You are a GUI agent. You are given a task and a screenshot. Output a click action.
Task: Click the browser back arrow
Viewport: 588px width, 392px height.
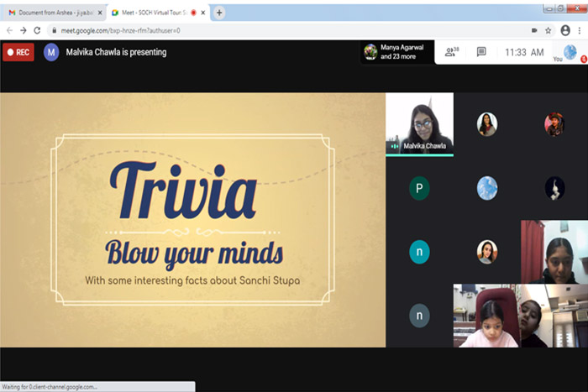click(x=9, y=30)
